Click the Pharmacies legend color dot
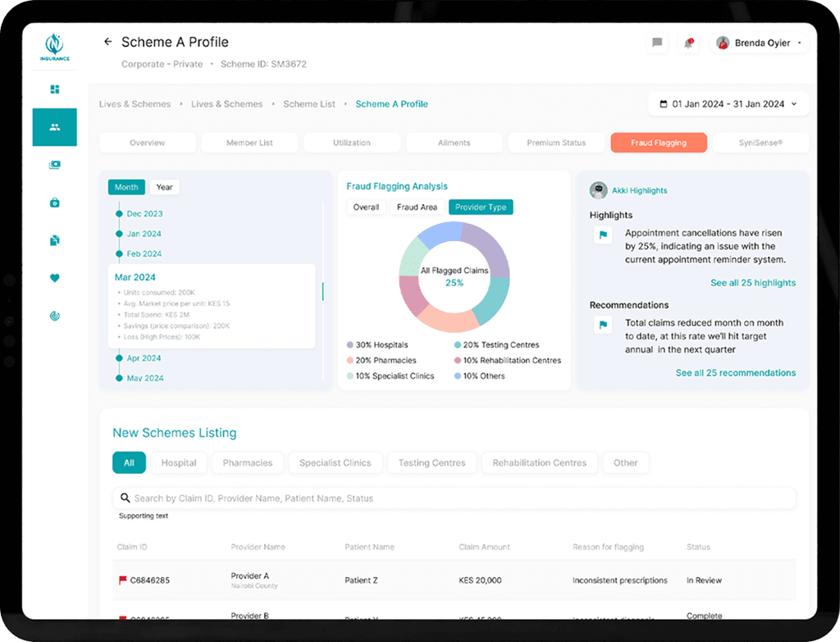 tap(349, 360)
